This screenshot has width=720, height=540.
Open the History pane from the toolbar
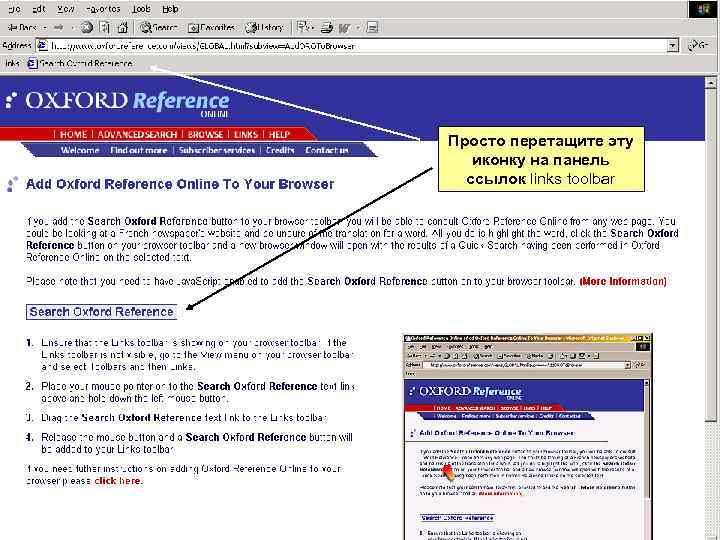tap(264, 28)
